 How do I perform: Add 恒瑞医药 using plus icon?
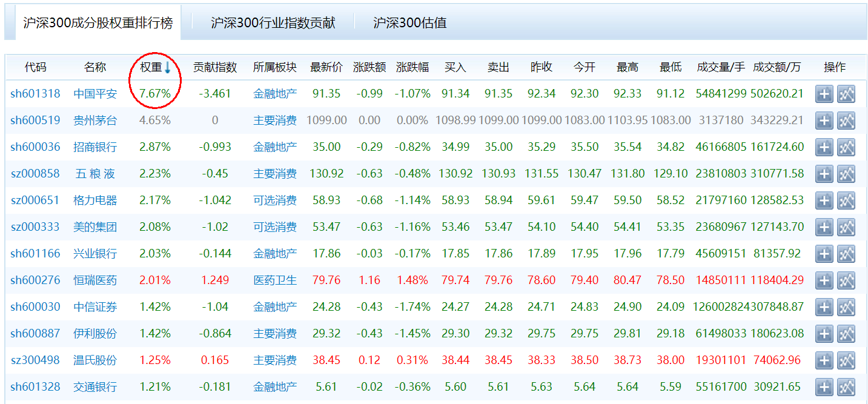point(824,280)
